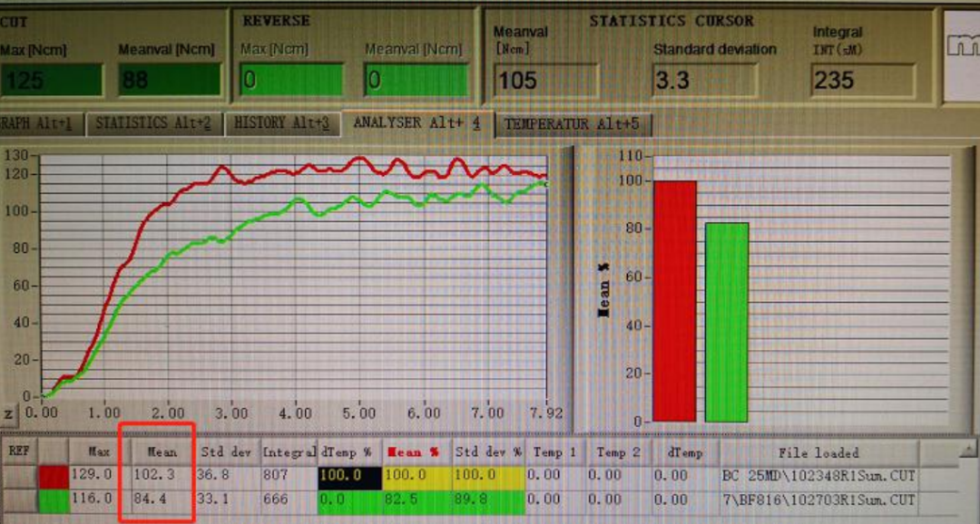Click the Integral field showing 235
Screen dimensions: 980x524
tap(862, 81)
